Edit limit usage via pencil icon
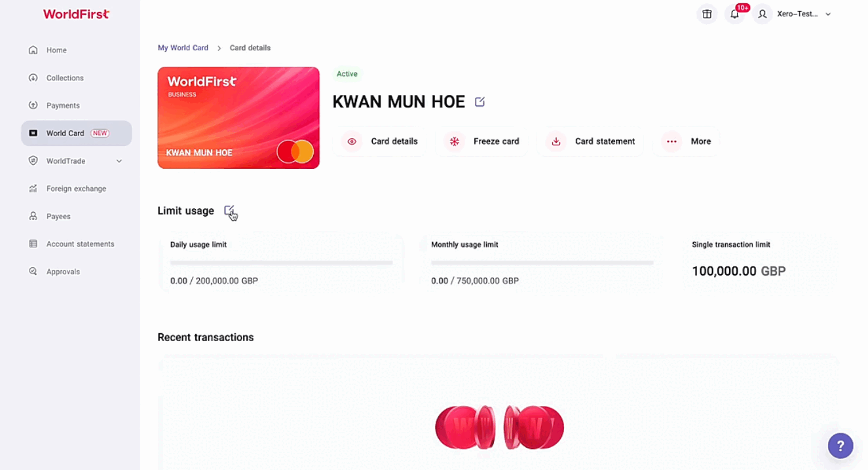 pos(229,211)
